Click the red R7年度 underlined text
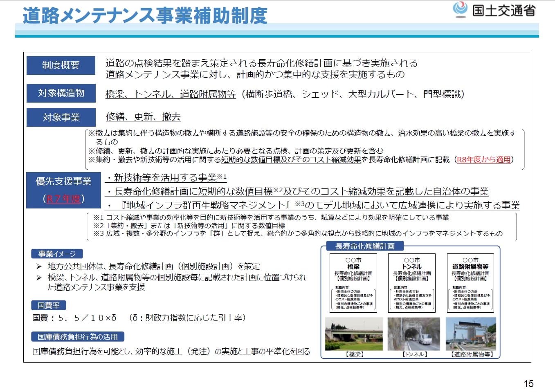555x392 pixels. point(63,199)
